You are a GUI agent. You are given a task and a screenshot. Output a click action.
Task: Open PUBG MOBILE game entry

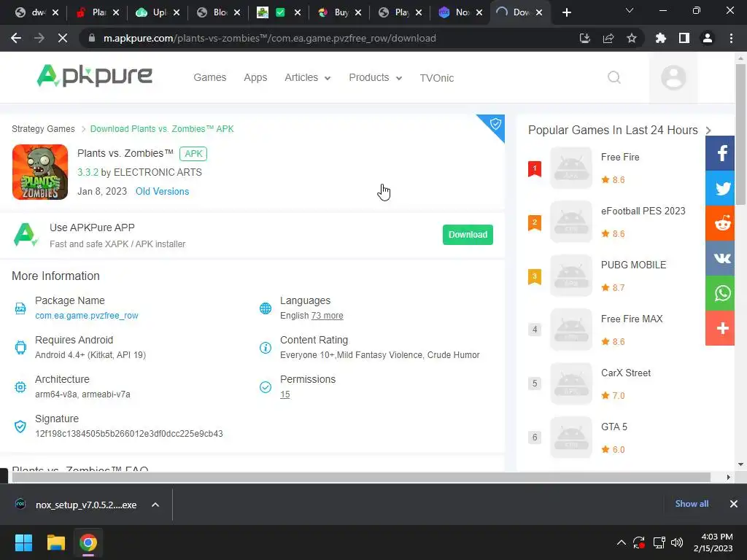[634, 265]
